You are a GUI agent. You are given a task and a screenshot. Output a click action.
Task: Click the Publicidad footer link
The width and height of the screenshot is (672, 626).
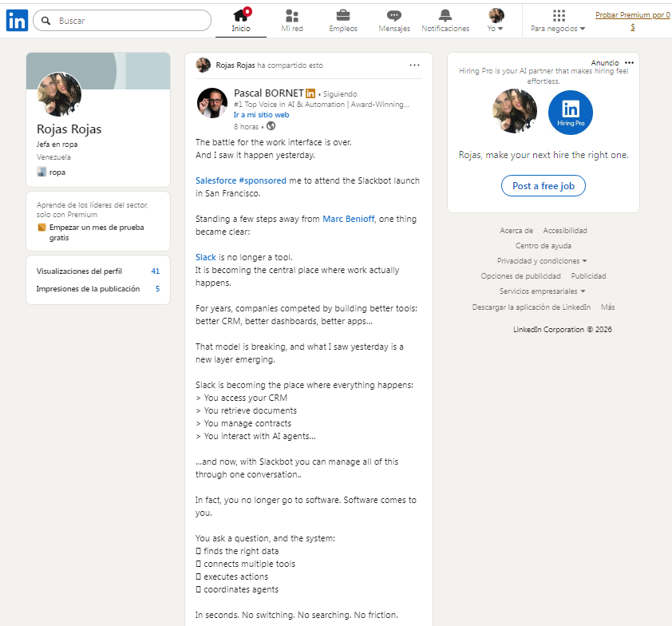588,276
